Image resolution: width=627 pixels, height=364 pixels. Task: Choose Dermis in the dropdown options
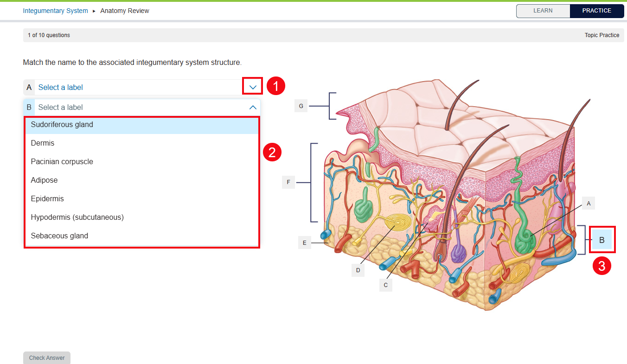click(x=42, y=143)
